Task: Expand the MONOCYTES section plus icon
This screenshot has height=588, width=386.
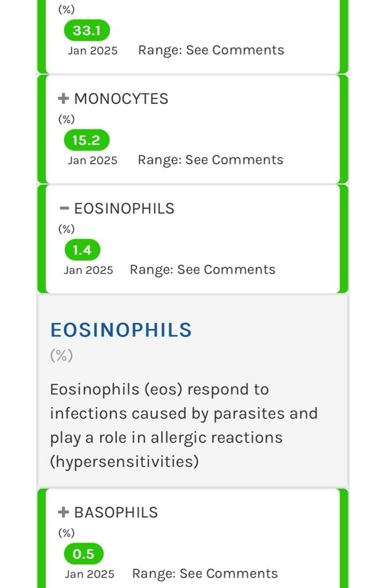Action: [x=64, y=99]
